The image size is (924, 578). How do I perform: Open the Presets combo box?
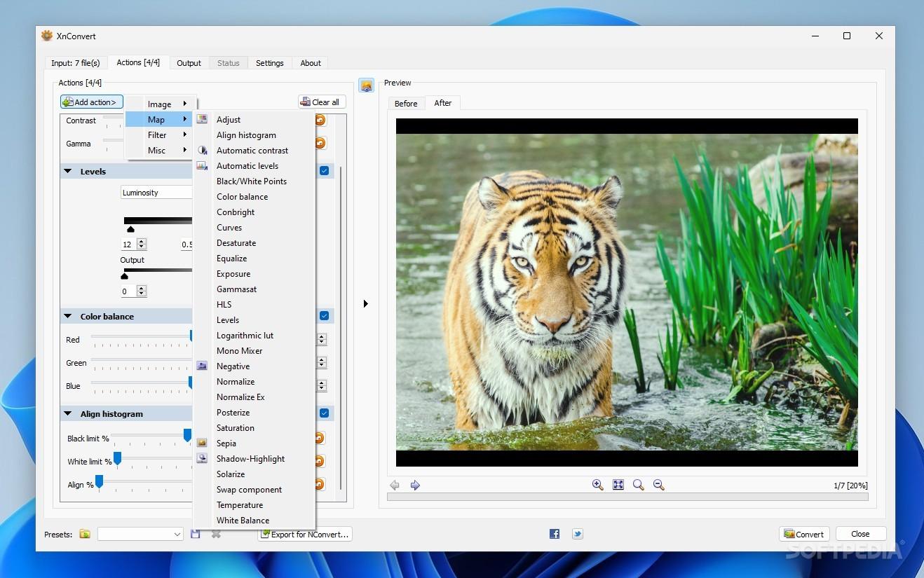point(140,534)
